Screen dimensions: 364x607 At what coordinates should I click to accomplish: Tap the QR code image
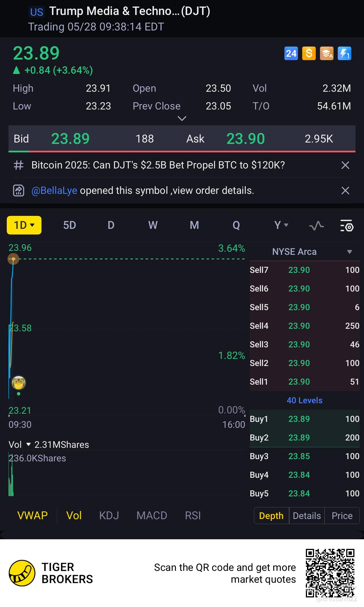[x=330, y=573]
